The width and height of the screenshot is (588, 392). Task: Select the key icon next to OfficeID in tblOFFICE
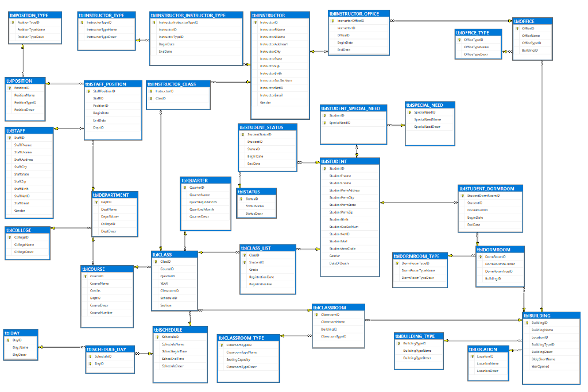pos(516,27)
